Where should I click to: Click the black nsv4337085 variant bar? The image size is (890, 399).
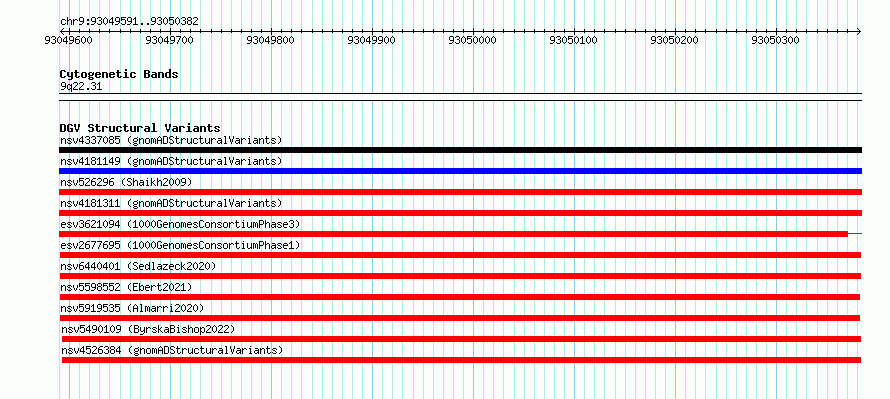pos(460,150)
